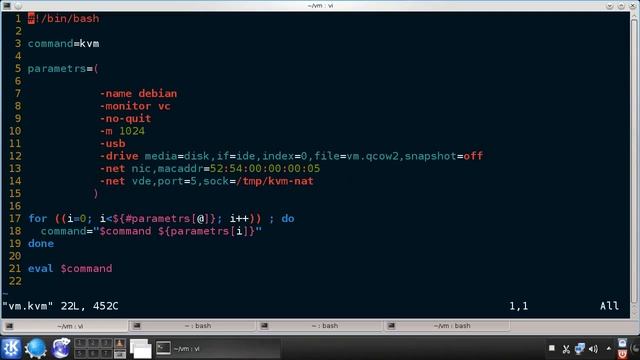The image size is (640, 360).
Task: Click the command="$command ${parametrs[i]}" line
Action: (x=151, y=231)
